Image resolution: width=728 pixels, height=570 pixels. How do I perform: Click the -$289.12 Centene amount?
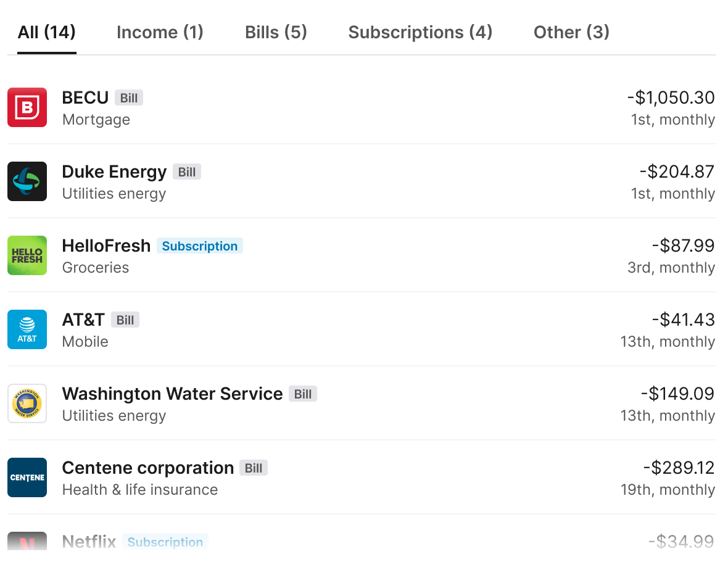[679, 468]
